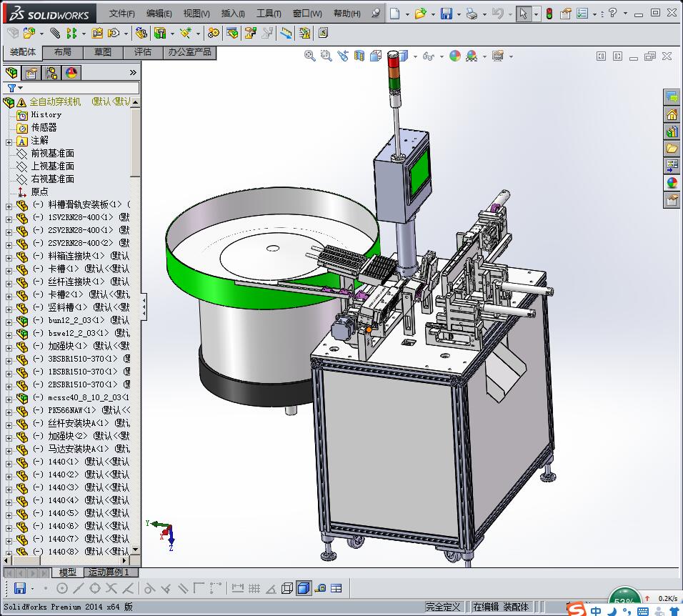Switch to the 评估 tab
683x616 pixels.
pos(143,52)
